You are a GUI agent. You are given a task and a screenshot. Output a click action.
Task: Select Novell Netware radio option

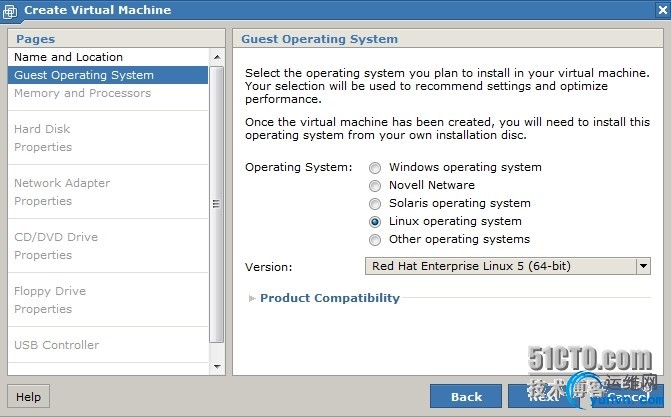click(x=375, y=185)
